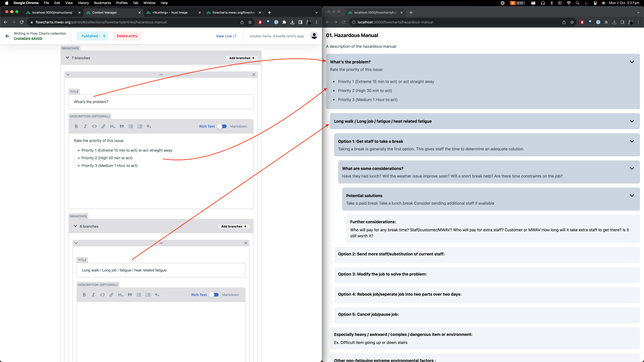Toggle Rich Text/Markdown switch in first editor

coord(222,126)
